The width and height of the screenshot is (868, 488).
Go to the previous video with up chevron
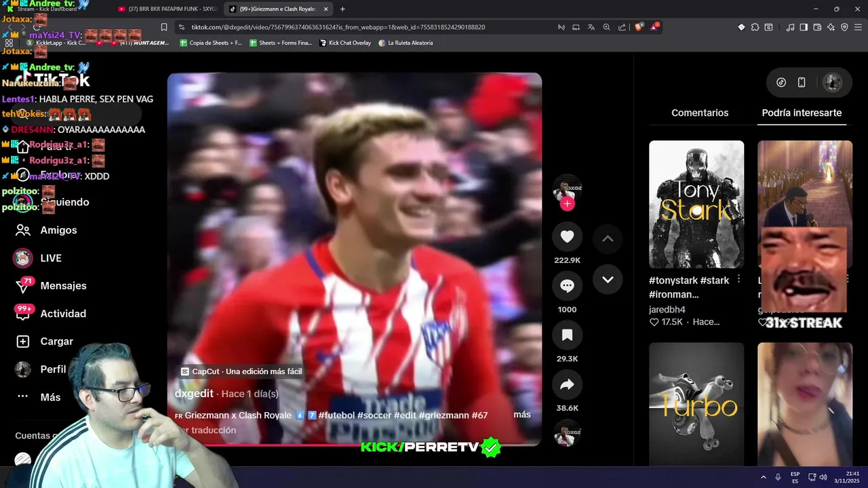(608, 239)
